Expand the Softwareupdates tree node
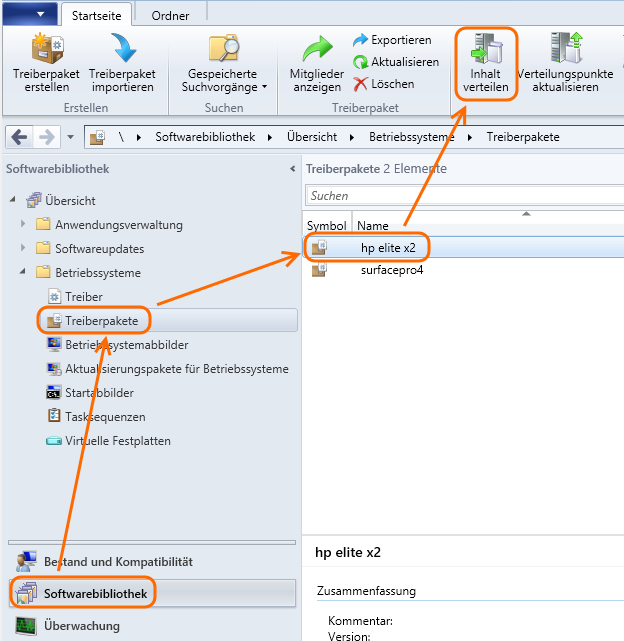 click(x=23, y=248)
